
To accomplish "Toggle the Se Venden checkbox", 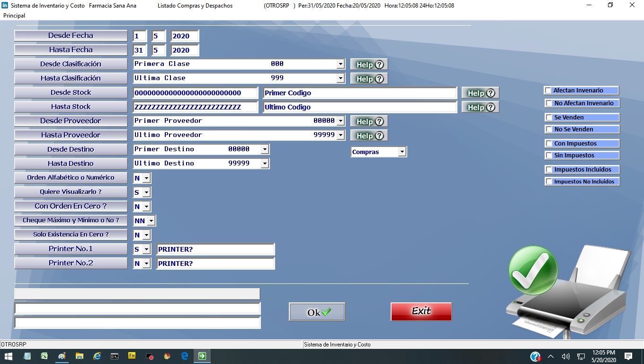I will [x=549, y=118].
